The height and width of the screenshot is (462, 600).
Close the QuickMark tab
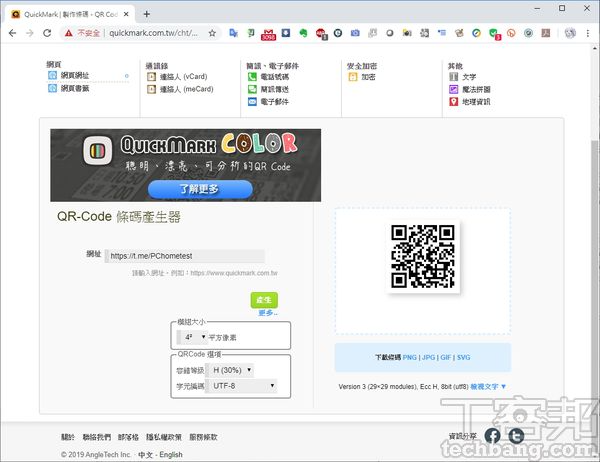tap(126, 14)
